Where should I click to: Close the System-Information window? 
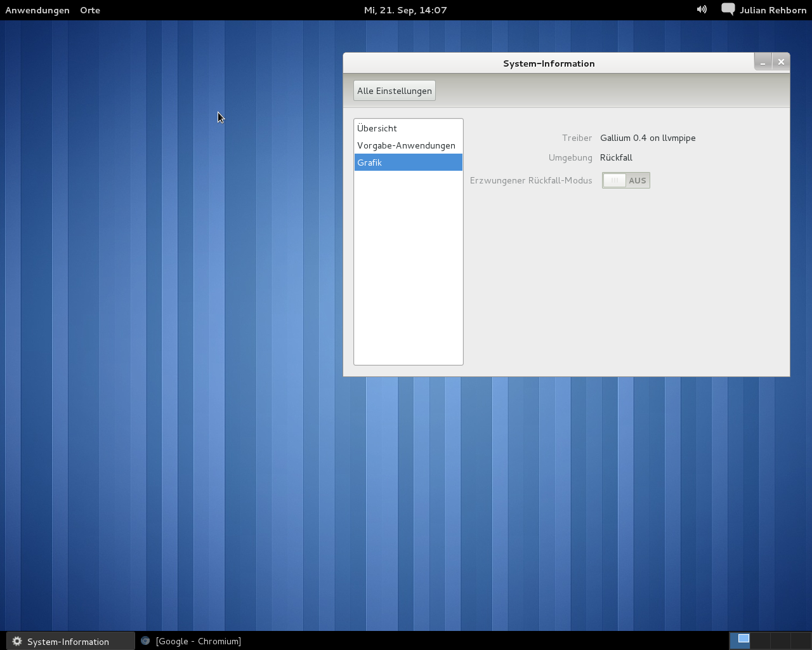pos(781,62)
